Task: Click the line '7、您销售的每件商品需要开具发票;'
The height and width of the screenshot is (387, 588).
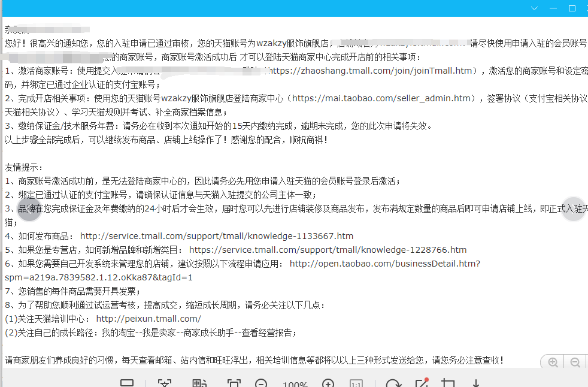Action: pyautogui.click(x=72, y=291)
